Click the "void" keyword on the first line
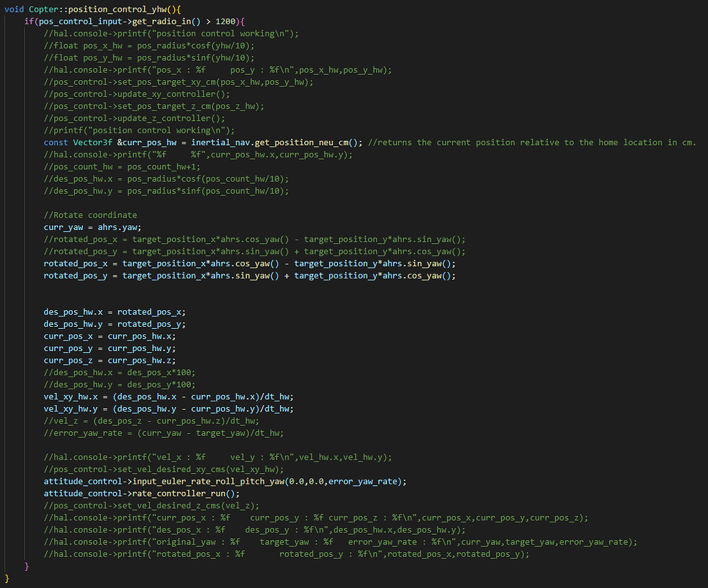Screen dimensions: 708x588 [x=15, y=9]
